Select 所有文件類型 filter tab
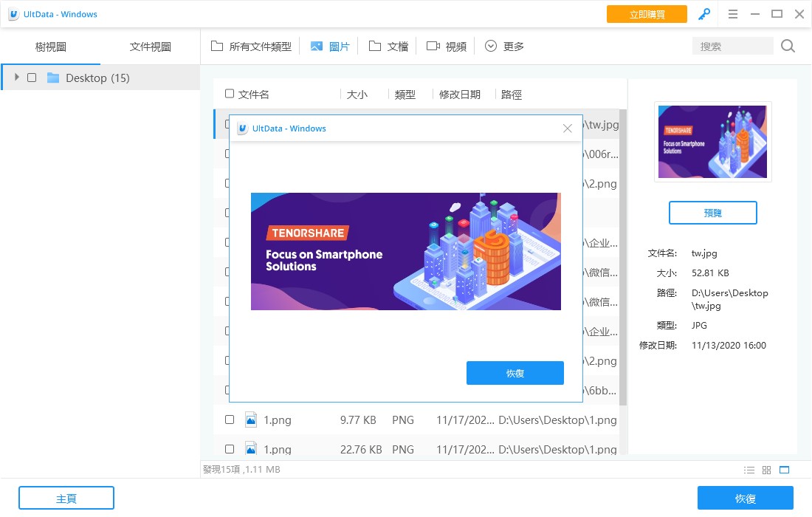Viewport: 812px width, 517px height. [x=251, y=47]
